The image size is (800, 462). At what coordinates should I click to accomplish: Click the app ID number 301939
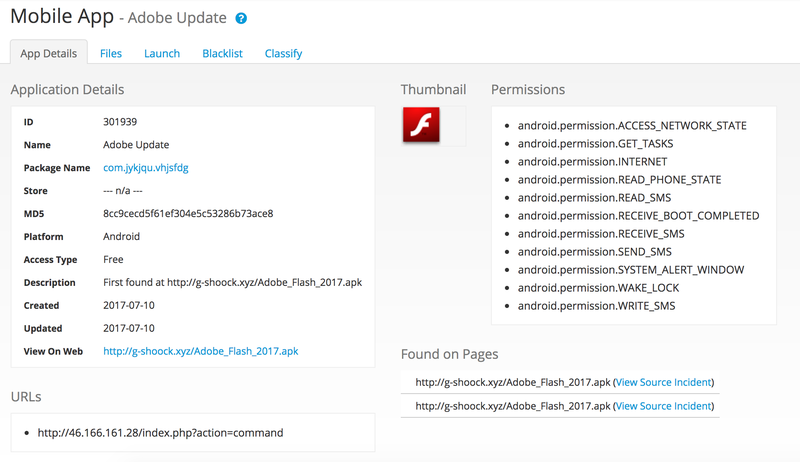coord(120,121)
